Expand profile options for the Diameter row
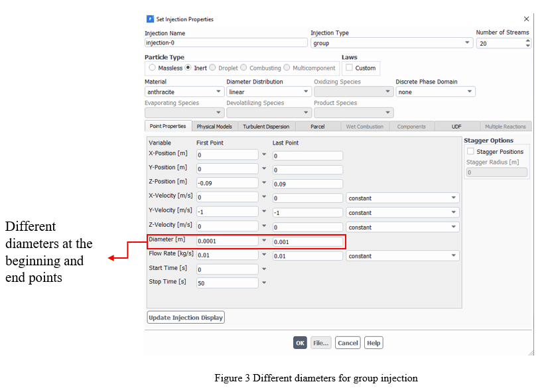The image size is (548, 392). point(263,241)
